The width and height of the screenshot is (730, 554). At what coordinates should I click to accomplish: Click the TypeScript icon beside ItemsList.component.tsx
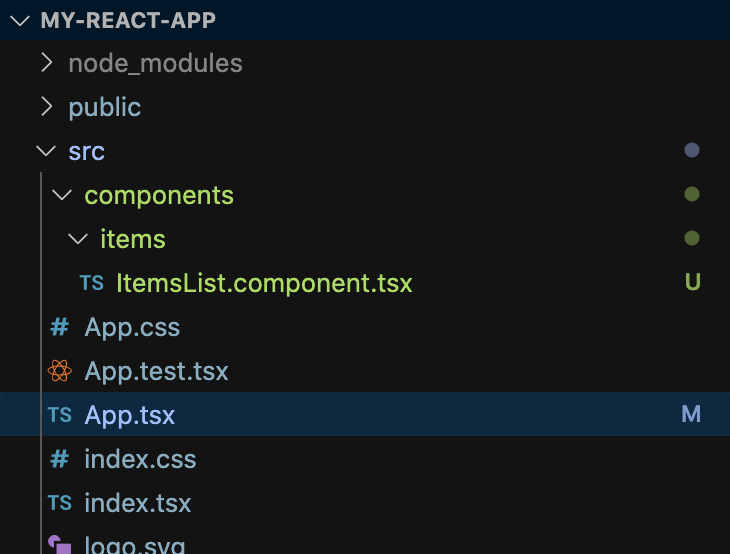(92, 283)
